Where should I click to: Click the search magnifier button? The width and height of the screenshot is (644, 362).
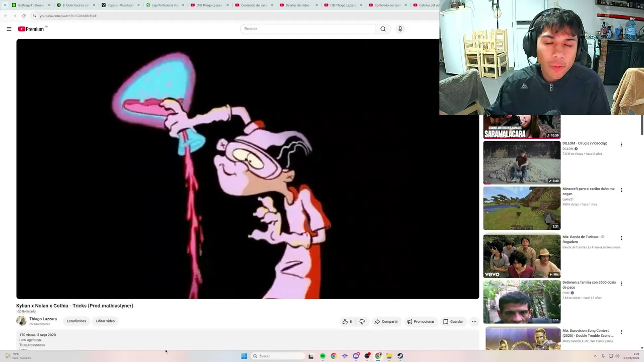(383, 29)
